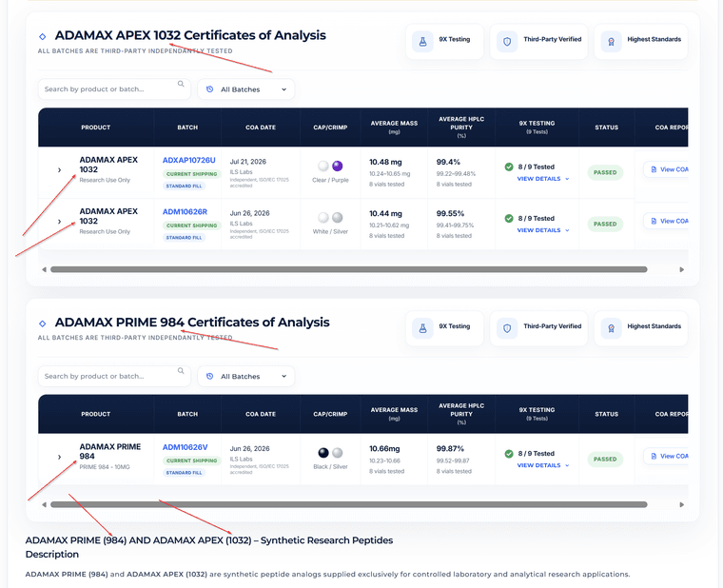Click the PRIME 984 table horizontal scrollbar
The height and width of the screenshot is (588, 723).
pyautogui.click(x=348, y=504)
